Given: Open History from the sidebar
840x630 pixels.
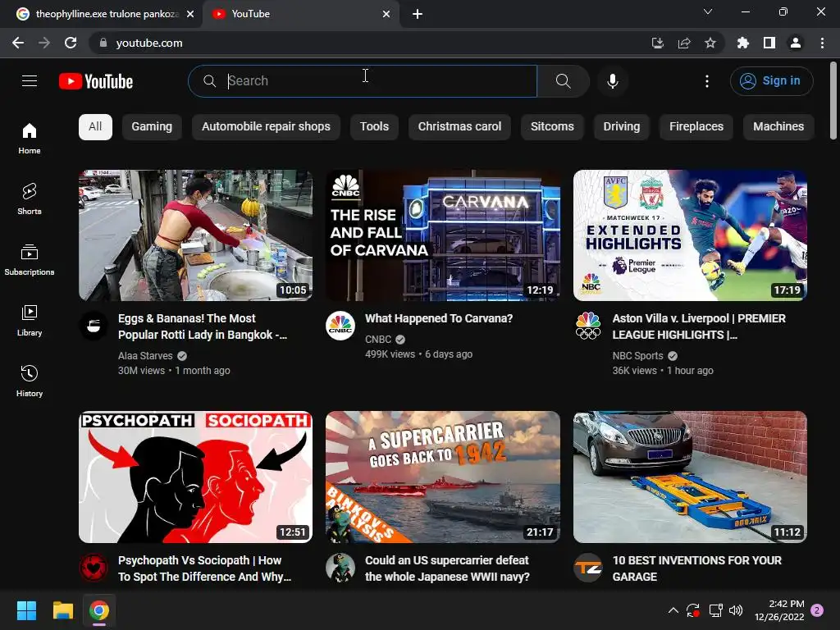Looking at the screenshot, I should coord(30,381).
